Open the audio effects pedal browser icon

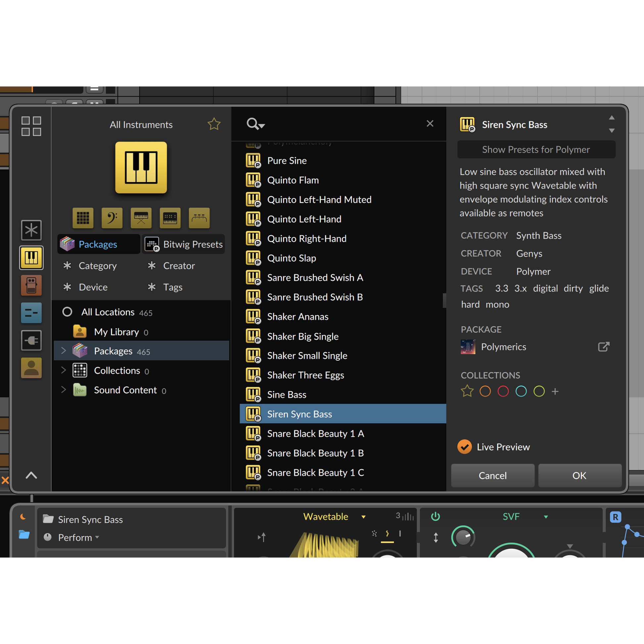pyautogui.click(x=31, y=285)
